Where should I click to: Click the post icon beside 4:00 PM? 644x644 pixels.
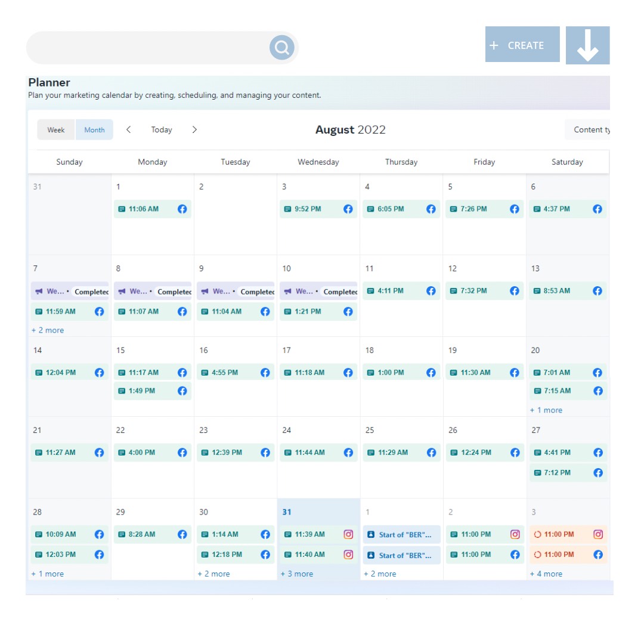122,453
